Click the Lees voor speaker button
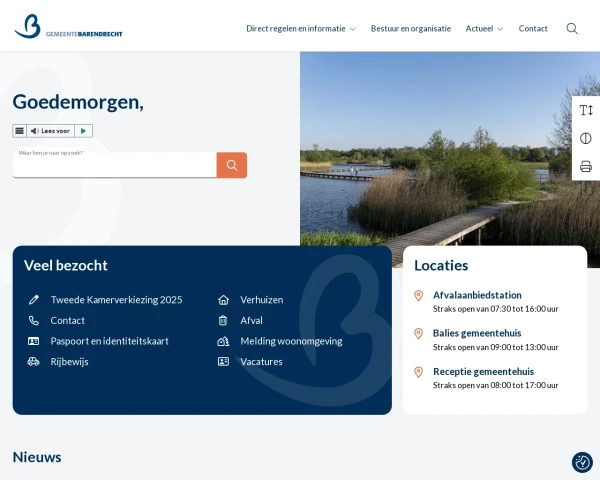Screen dimensions: 600x480 coord(50,131)
